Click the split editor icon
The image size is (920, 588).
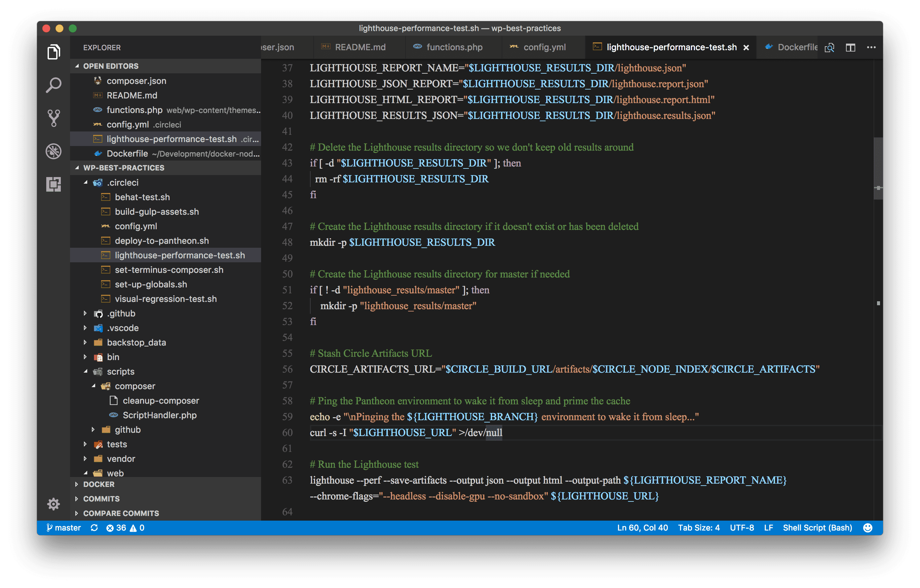[x=850, y=47]
